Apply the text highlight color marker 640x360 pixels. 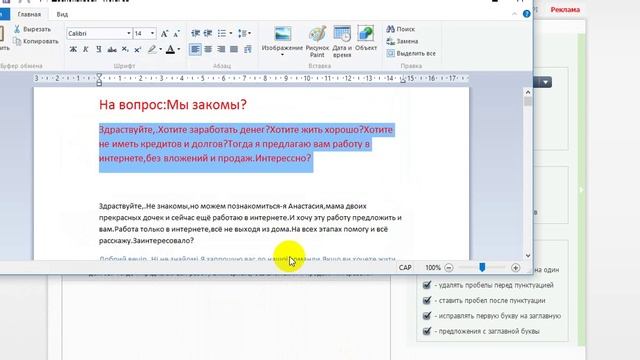[x=151, y=49]
